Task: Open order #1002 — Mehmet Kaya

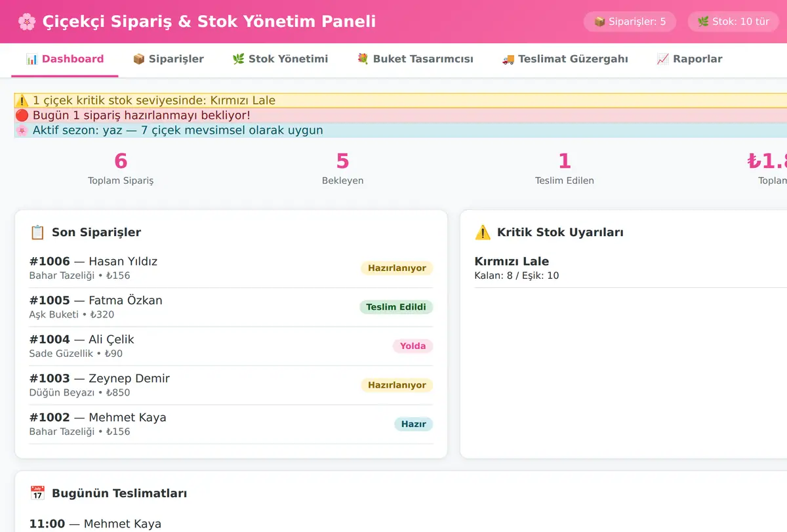Action: click(x=231, y=424)
